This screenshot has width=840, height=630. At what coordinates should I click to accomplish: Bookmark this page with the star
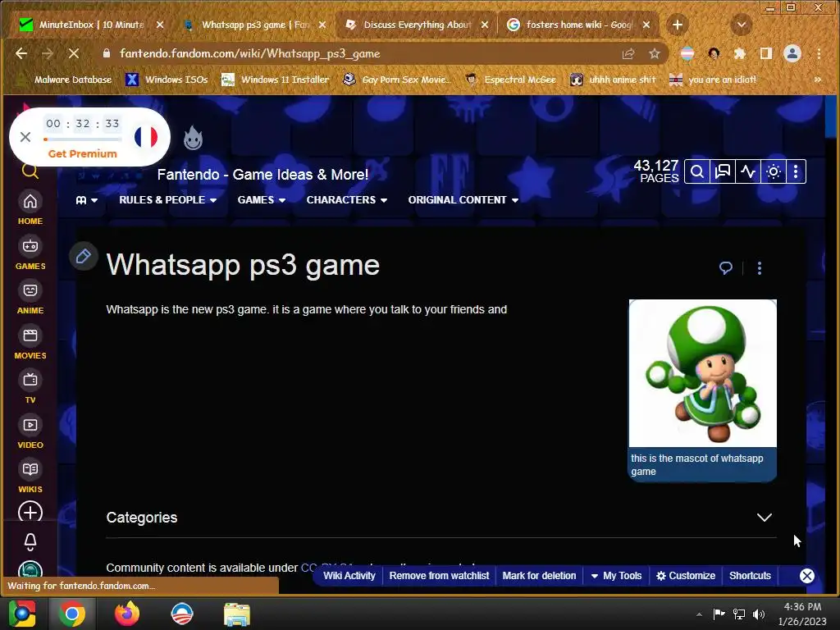point(654,53)
